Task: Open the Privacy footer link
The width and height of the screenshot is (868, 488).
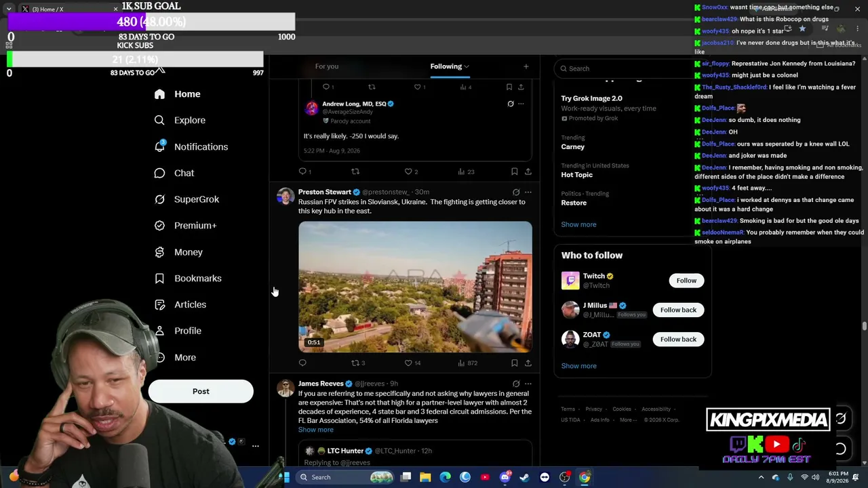Action: (593, 409)
